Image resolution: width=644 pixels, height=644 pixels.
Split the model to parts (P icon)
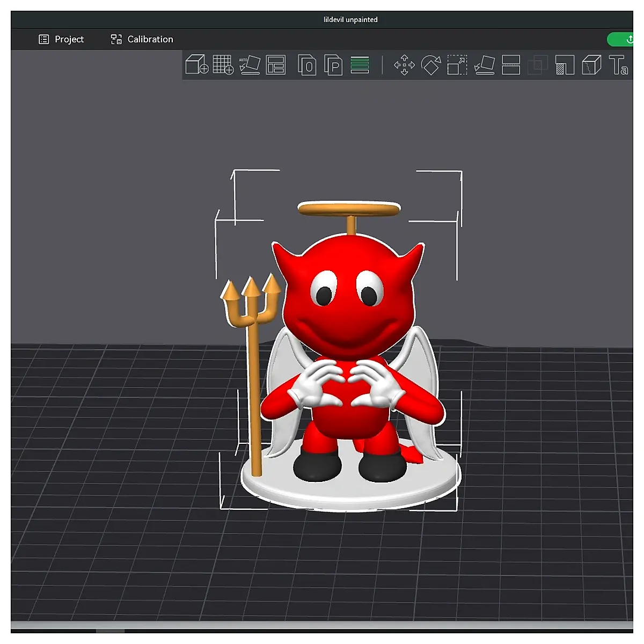click(333, 65)
